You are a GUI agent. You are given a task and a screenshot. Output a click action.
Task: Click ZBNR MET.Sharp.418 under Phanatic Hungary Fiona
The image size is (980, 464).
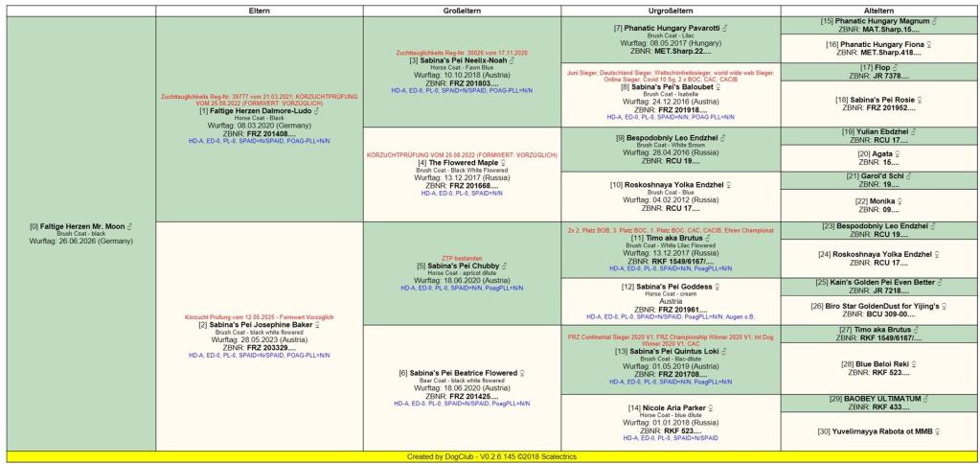click(x=880, y=53)
